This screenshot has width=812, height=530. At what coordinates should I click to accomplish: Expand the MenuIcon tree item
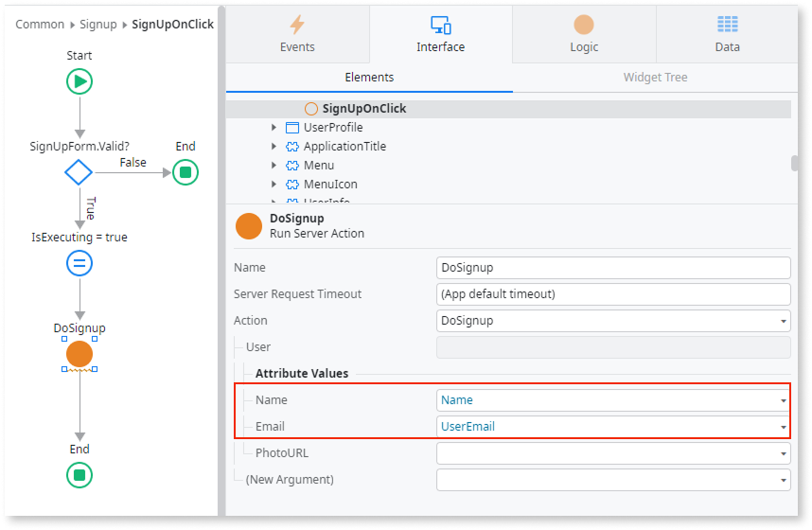pyautogui.click(x=274, y=185)
